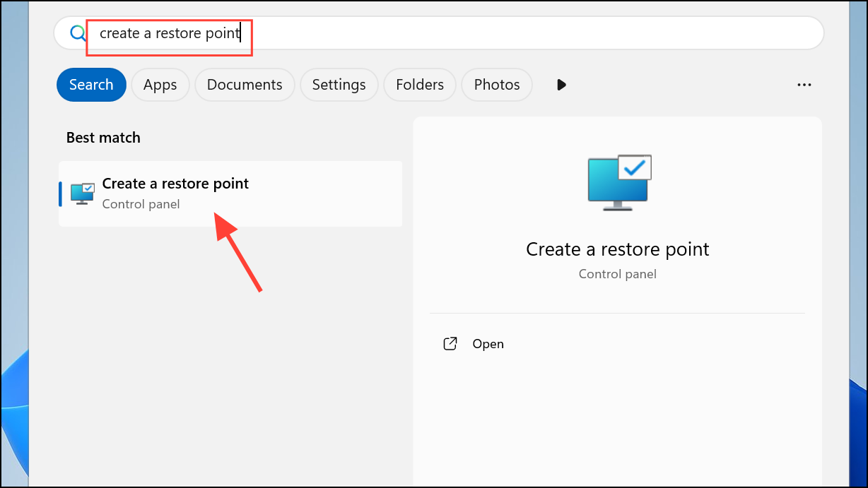Switch to the Apps filter tab
868x488 pixels.
(160, 85)
